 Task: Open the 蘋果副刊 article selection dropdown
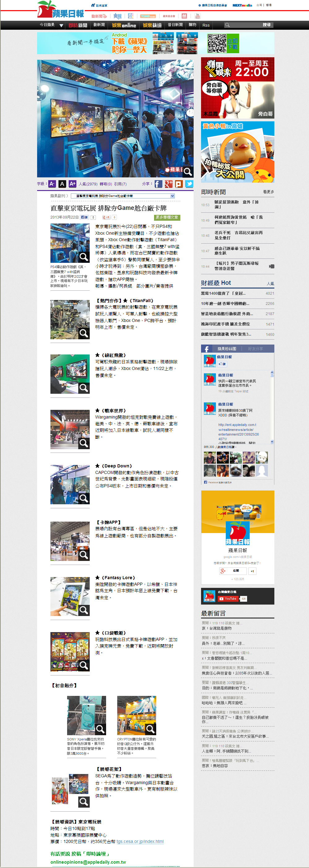coord(123,196)
